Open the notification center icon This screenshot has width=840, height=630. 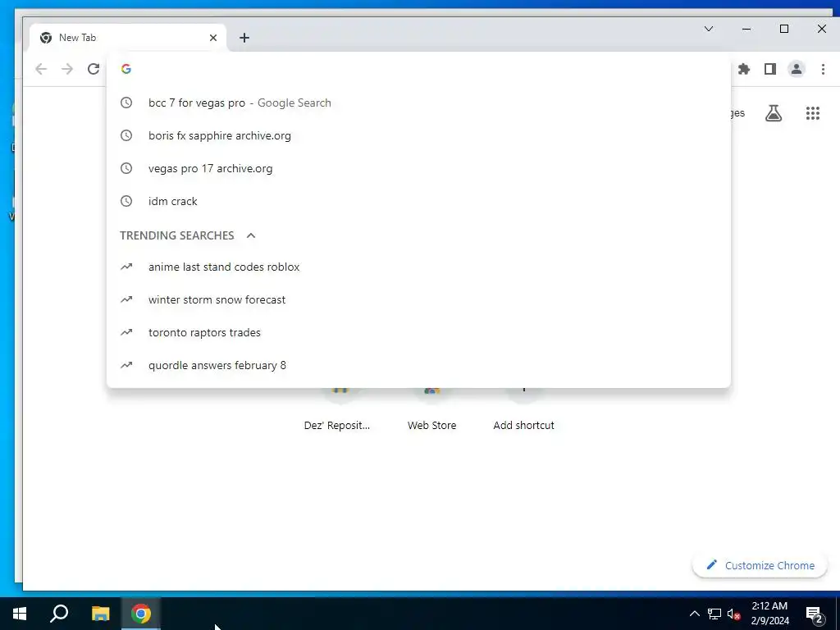[x=815, y=614]
